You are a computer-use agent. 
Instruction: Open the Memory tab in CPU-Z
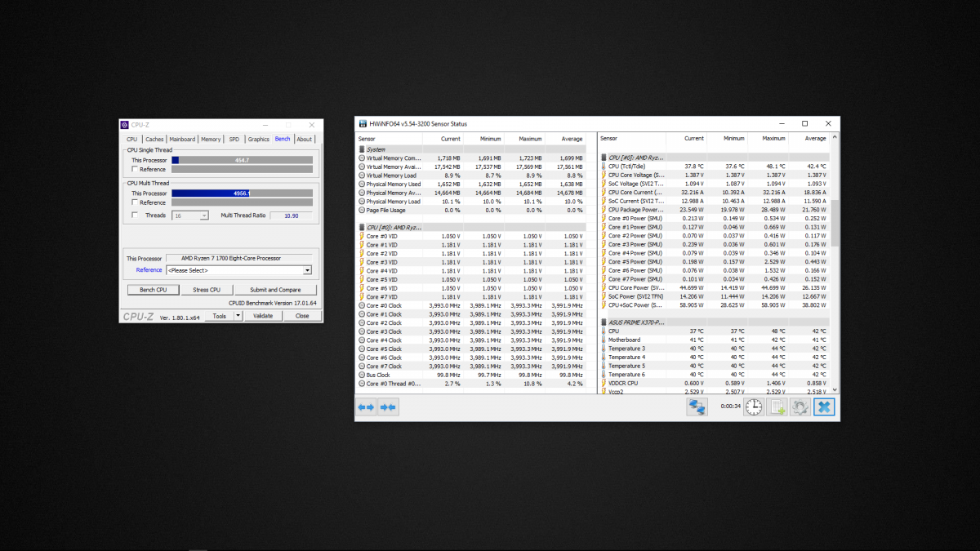[211, 139]
